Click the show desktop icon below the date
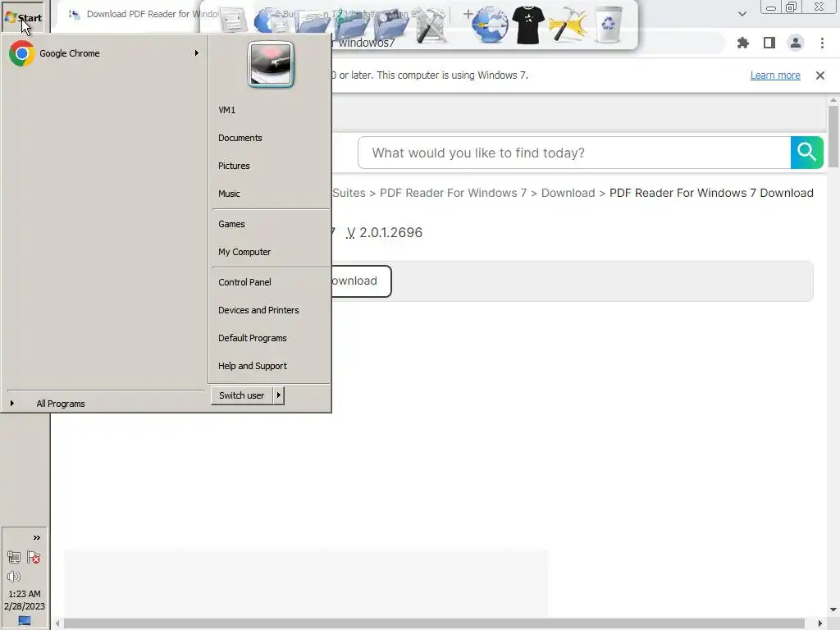 [25, 620]
